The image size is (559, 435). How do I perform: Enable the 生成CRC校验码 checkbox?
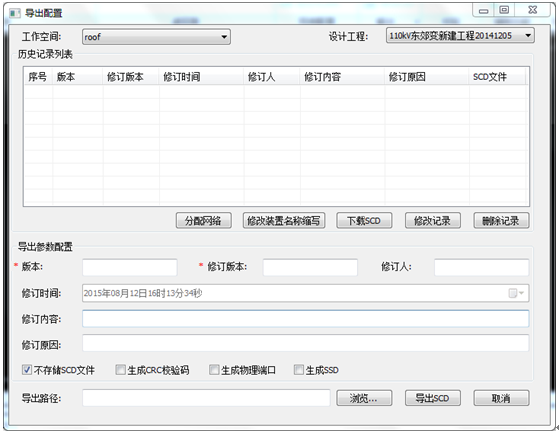120,369
